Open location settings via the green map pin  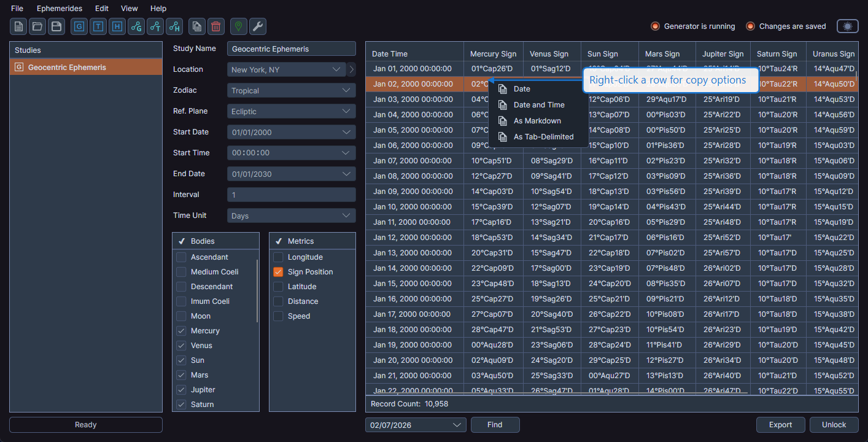pyautogui.click(x=238, y=26)
